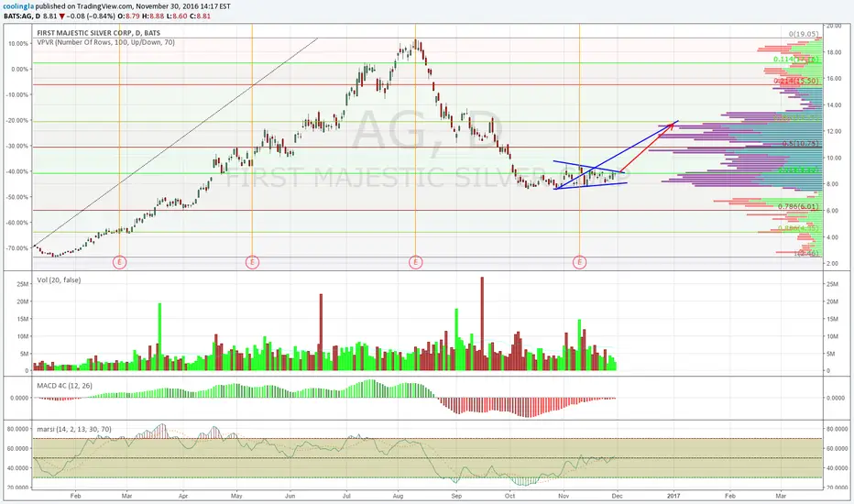Click the O:8.79 open price value
854x504 pixels.
coord(128,16)
